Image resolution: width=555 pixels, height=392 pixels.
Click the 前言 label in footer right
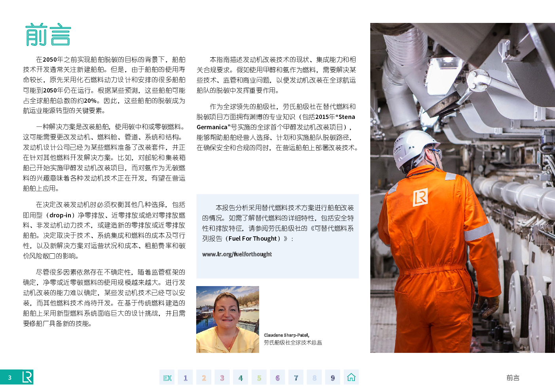[x=513, y=378]
